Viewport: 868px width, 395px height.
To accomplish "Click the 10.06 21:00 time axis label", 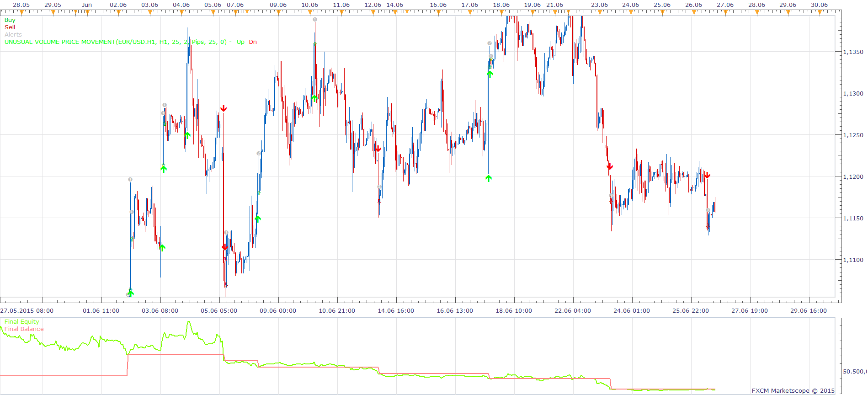I will point(337,311).
